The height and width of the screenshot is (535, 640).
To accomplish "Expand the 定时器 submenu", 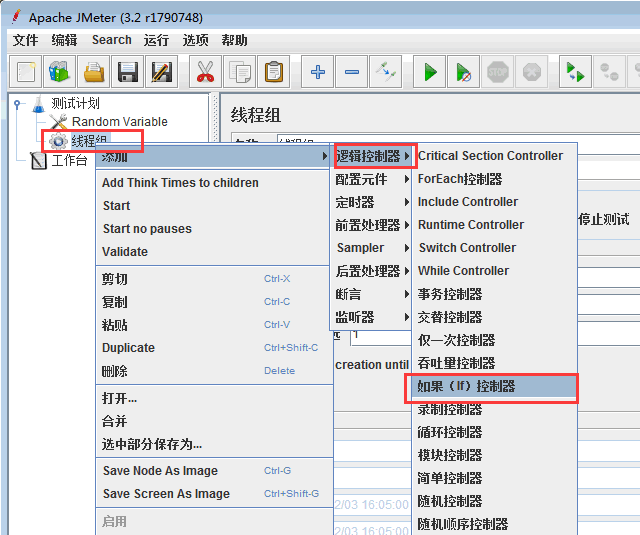I will [x=371, y=202].
